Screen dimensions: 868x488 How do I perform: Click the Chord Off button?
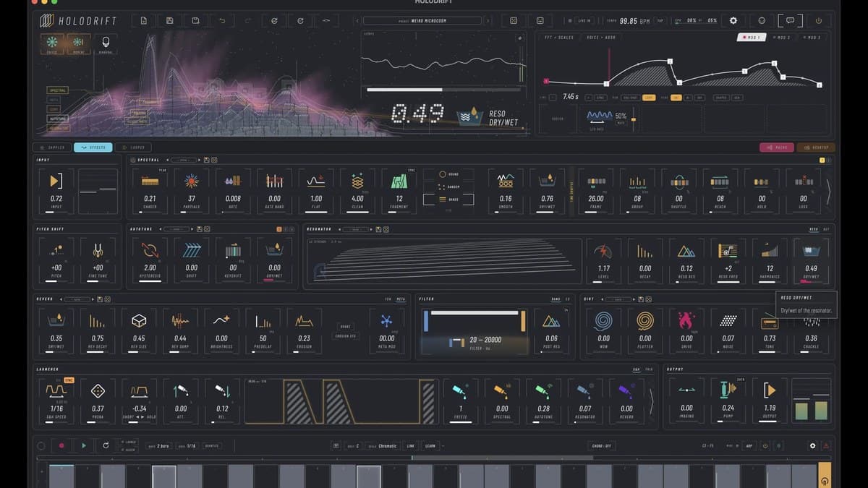(603, 446)
